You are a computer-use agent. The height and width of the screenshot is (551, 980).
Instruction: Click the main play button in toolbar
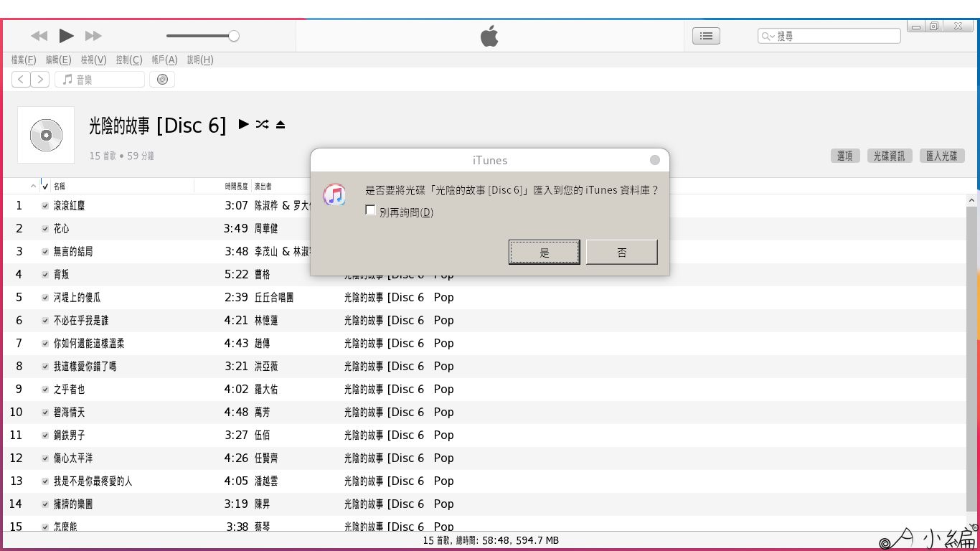pyautogui.click(x=66, y=35)
